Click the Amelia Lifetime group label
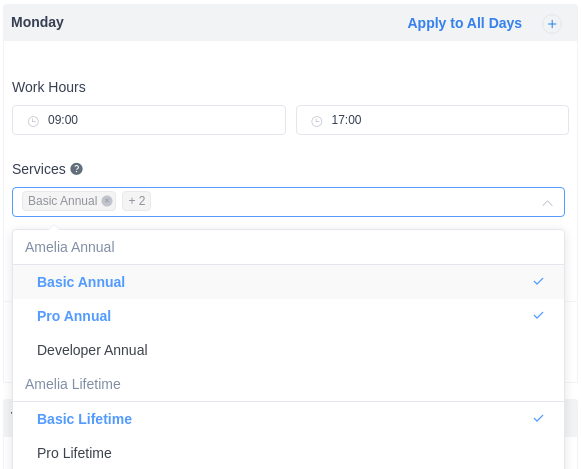Image resolution: width=581 pixels, height=469 pixels. [73, 384]
